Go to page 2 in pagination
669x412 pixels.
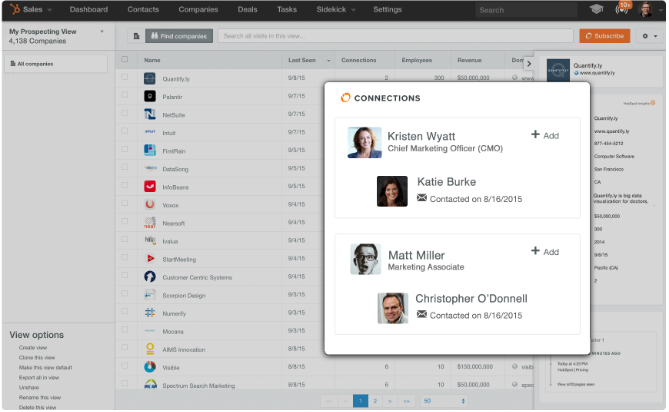click(x=374, y=400)
